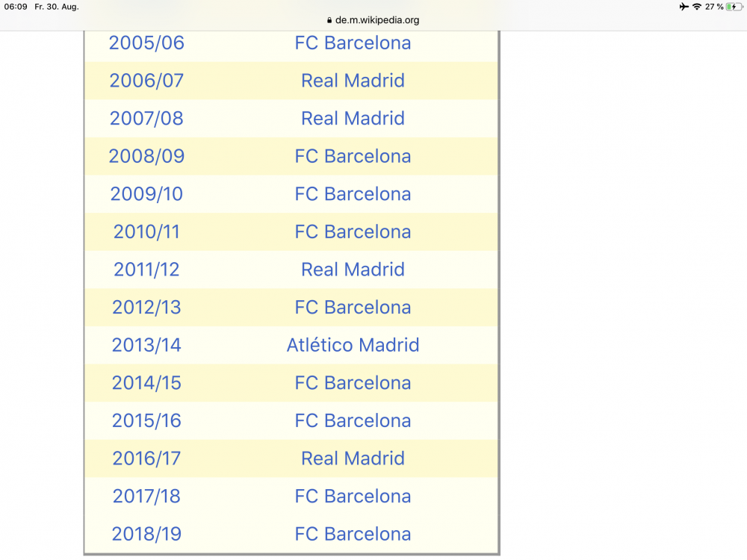Tap the airplane mode icon
Viewport: 747px width, 560px height.
tap(684, 7)
